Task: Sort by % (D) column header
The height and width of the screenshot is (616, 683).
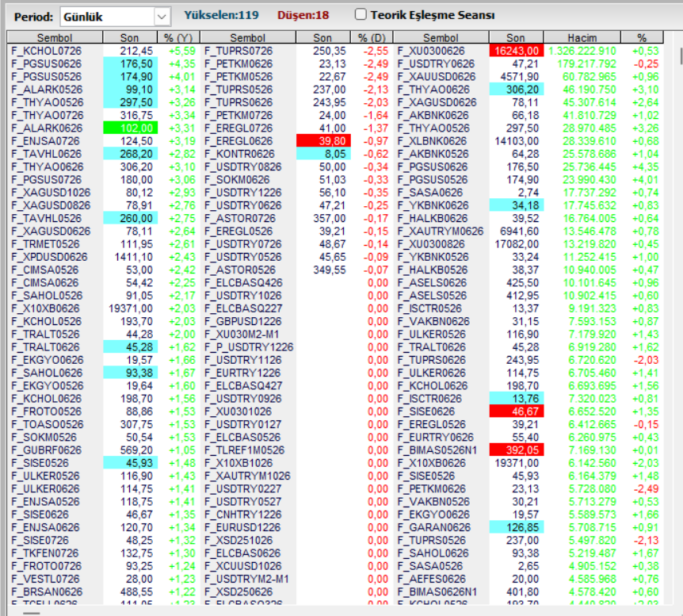Action: point(372,37)
